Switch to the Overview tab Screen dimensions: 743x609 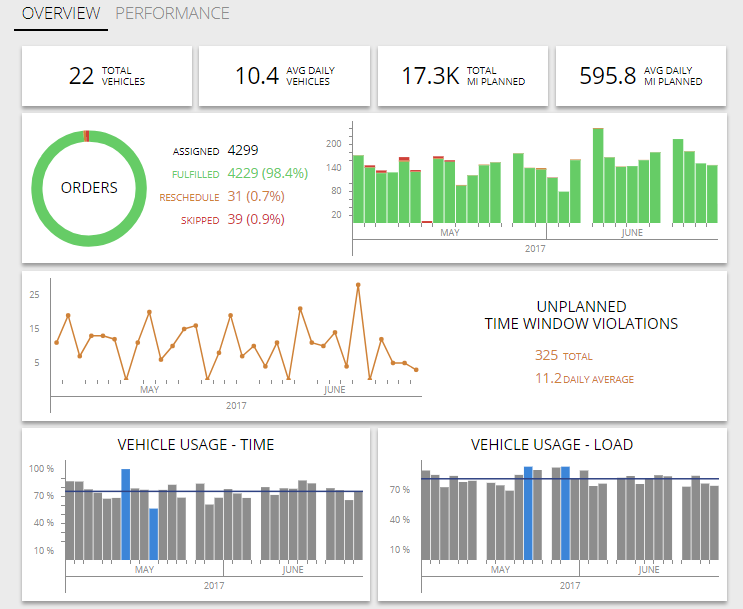(x=61, y=13)
